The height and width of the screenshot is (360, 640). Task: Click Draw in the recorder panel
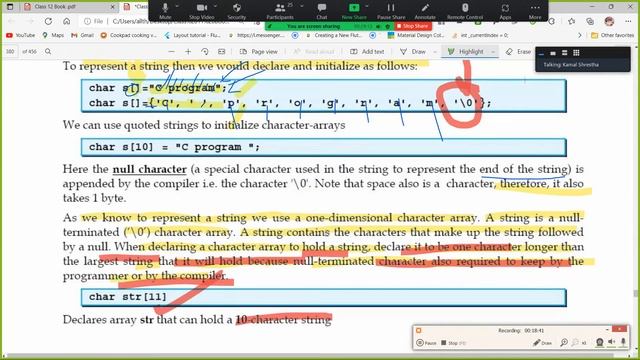[543, 343]
